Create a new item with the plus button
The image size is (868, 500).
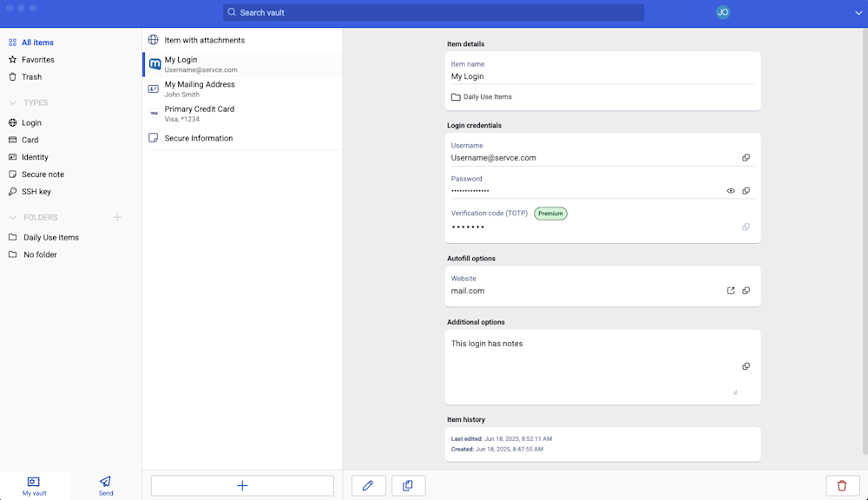(x=242, y=485)
